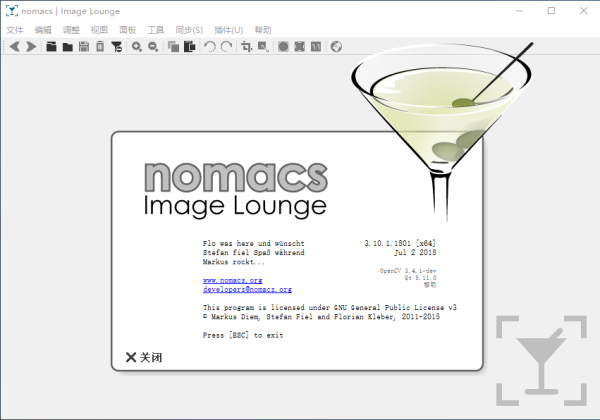Viewport: 600px width, 420px height.
Task: Open the www.nomacs.org link
Action: pyautogui.click(x=232, y=280)
